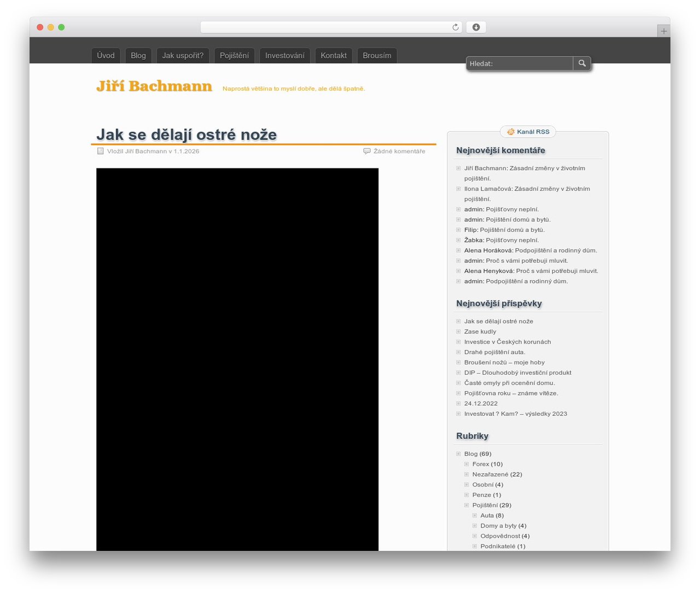This screenshot has width=700, height=593.
Task: Click the Jiří Bachmann site title
Action: (154, 86)
